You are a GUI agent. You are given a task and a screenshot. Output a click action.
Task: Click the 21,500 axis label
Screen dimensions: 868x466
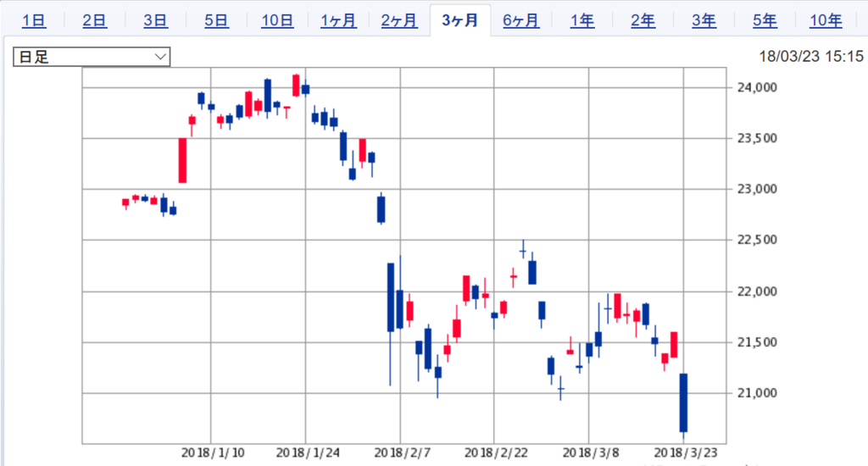tap(757, 342)
